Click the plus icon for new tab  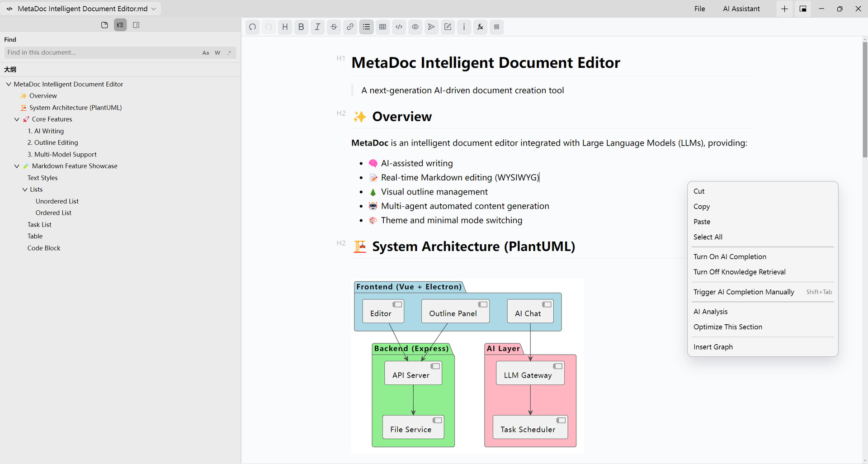784,9
